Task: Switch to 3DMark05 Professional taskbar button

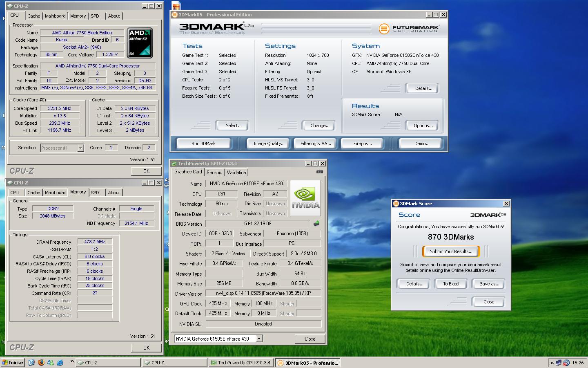Action: (x=308, y=363)
